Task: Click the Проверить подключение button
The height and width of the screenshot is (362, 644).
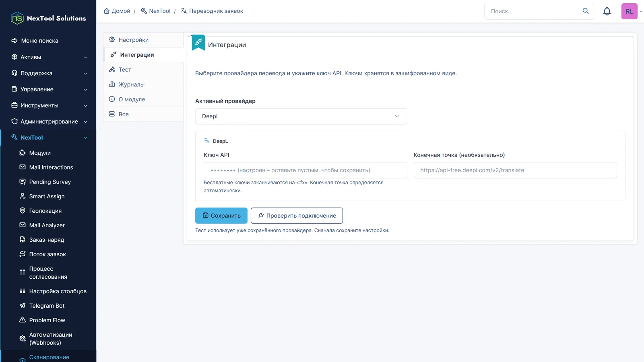Action: pos(297,216)
